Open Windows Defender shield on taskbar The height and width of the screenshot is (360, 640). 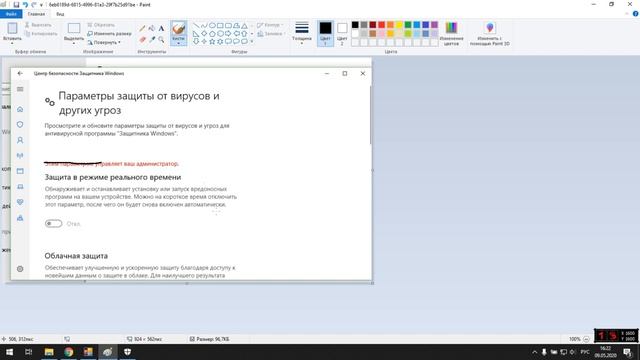(x=127, y=351)
